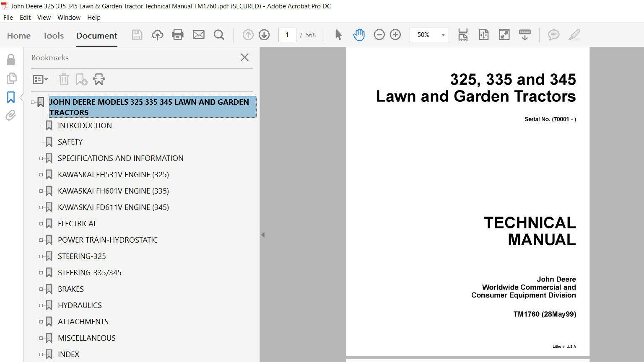Jump to SAFETY bookmark
The height and width of the screenshot is (362, 644).
click(70, 142)
